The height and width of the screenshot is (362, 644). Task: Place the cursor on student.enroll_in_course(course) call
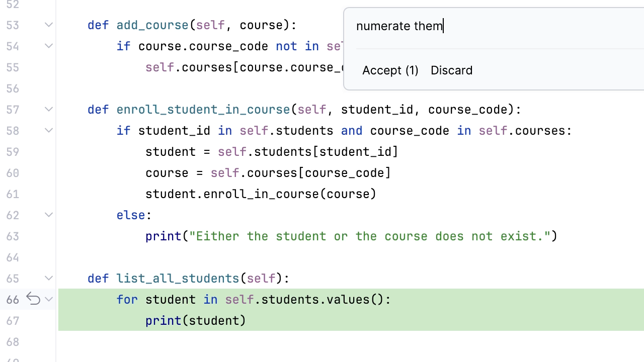(261, 194)
